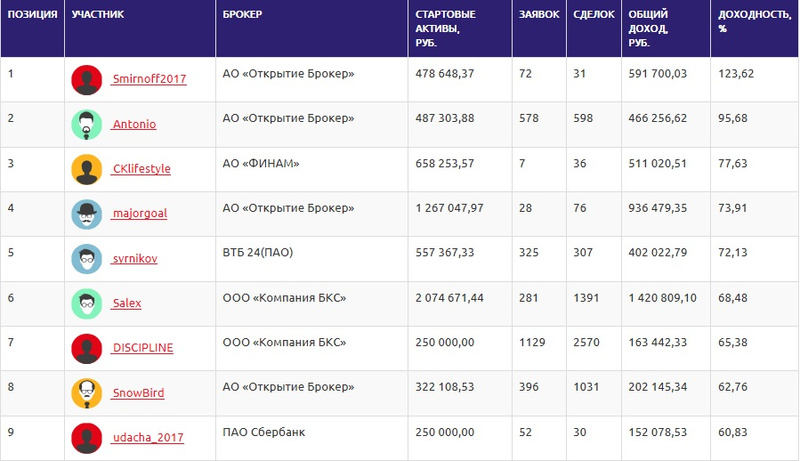Open the Salex participant link
The width and height of the screenshot is (800, 461).
coord(127,303)
